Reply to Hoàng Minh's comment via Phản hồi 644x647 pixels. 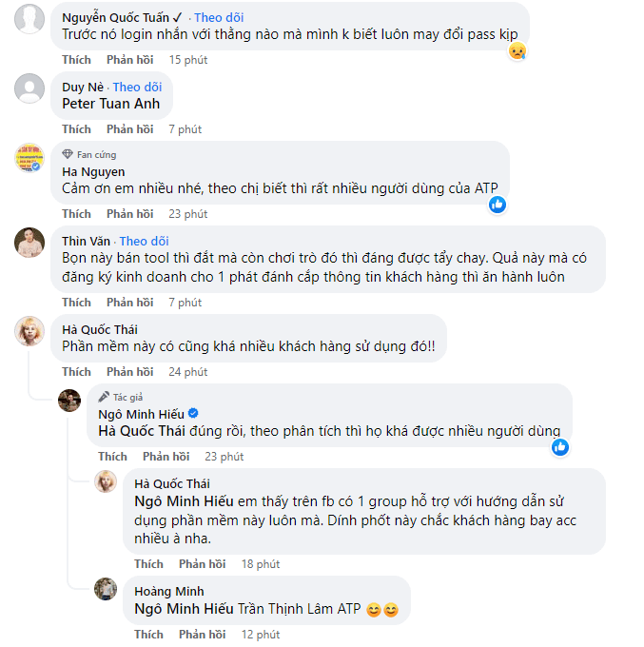coord(202,635)
